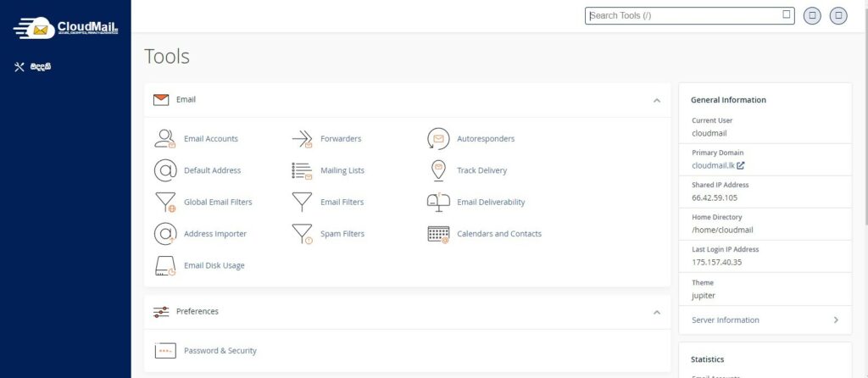
Task: Open the Email Accounts link
Action: 211,139
